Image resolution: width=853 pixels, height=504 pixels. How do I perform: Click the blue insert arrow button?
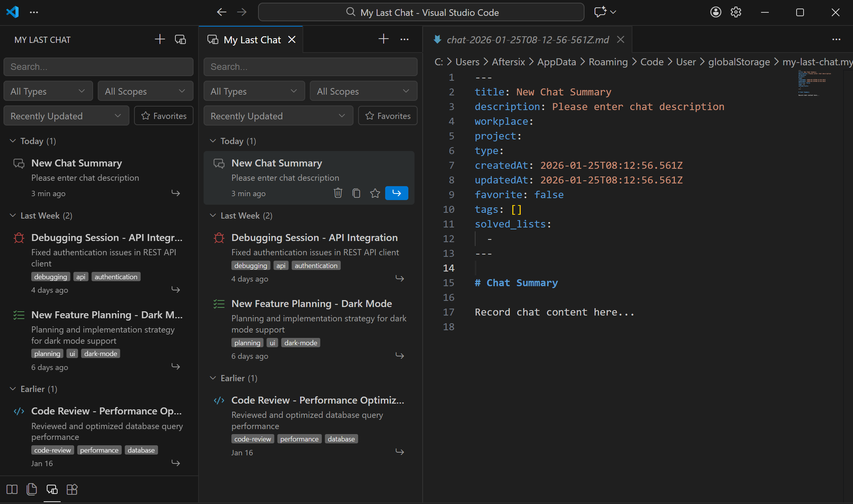pyautogui.click(x=396, y=193)
